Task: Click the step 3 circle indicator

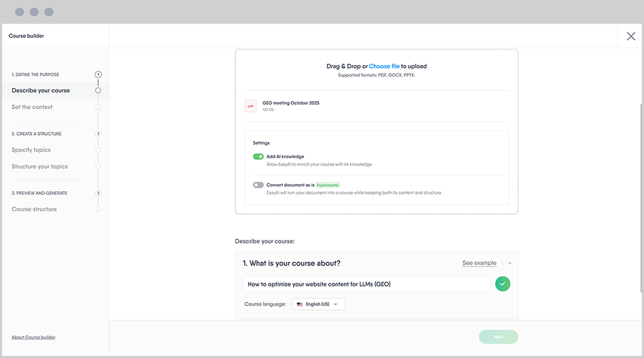Action: (98, 193)
